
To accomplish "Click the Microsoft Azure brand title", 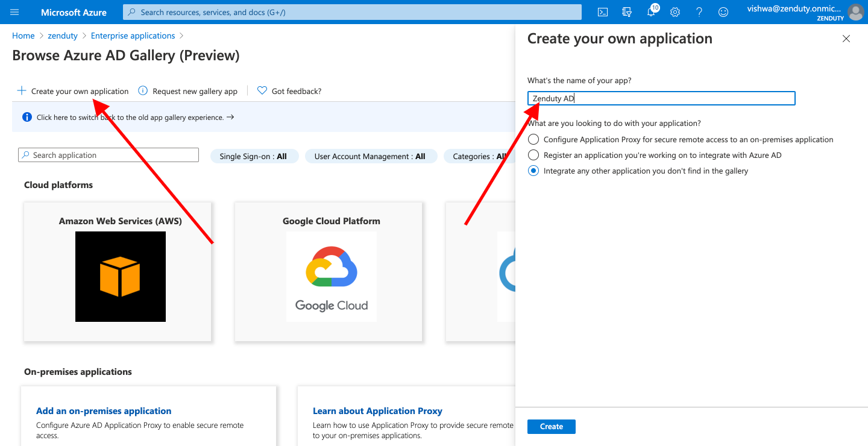I will 74,12.
